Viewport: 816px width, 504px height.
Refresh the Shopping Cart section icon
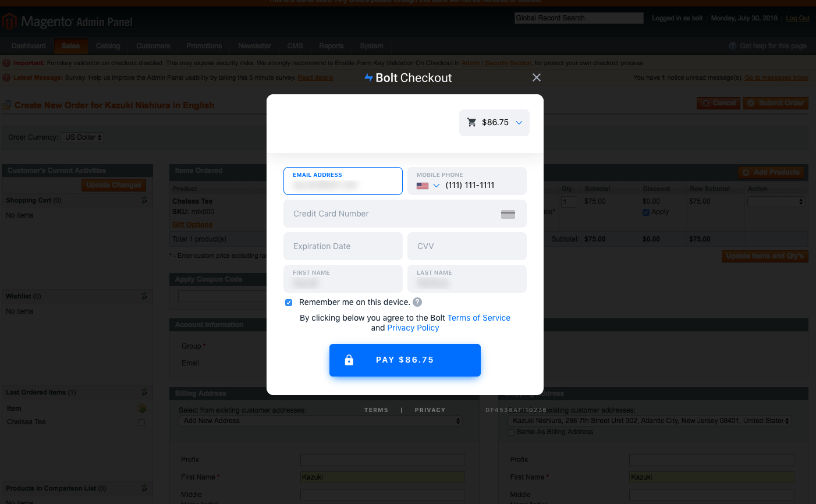[144, 200]
